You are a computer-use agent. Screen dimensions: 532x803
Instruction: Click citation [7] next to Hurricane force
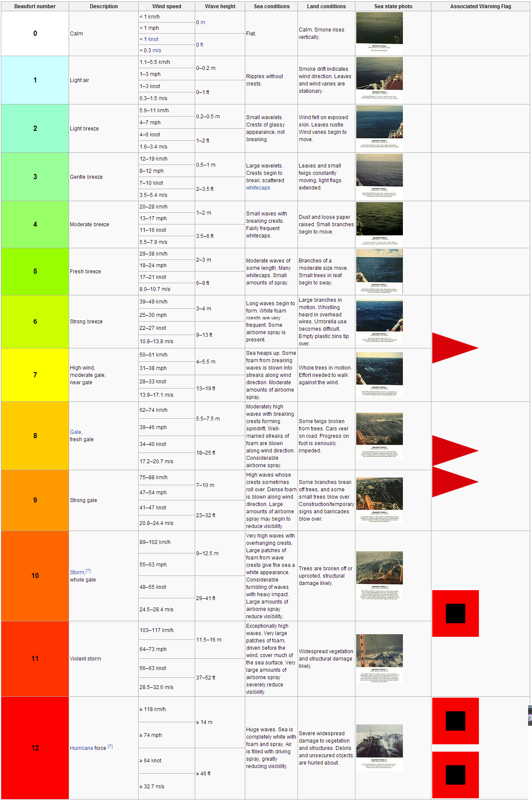tap(110, 746)
